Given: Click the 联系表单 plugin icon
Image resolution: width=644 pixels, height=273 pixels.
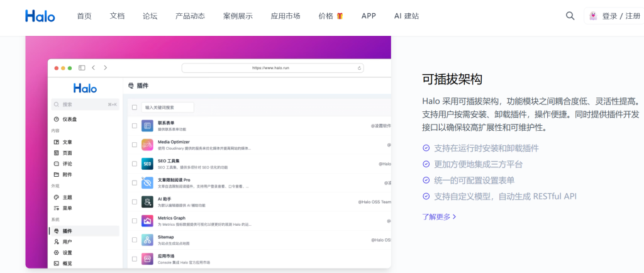Looking at the screenshot, I should coord(147,126).
